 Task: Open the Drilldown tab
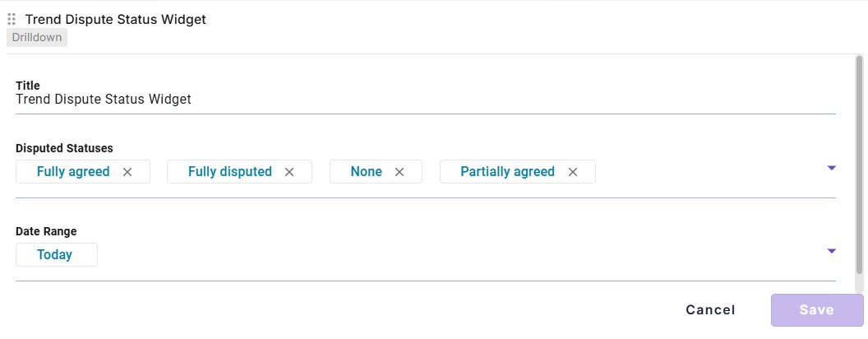(x=37, y=38)
